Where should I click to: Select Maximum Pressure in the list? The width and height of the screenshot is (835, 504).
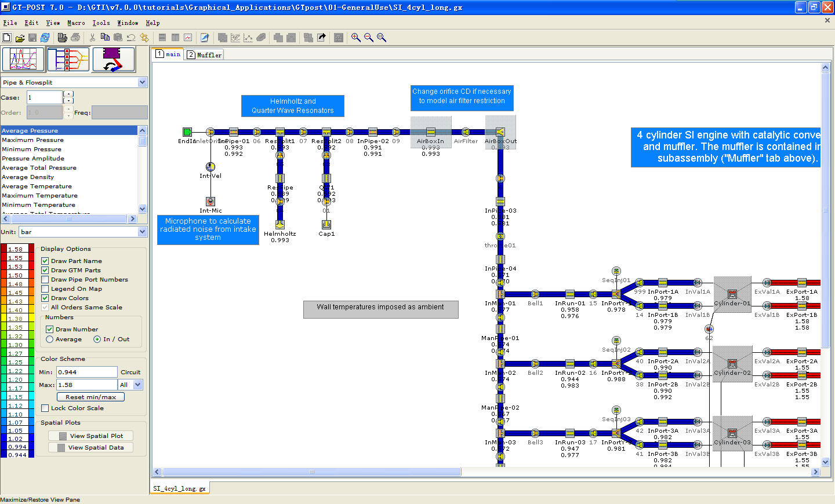click(69, 140)
